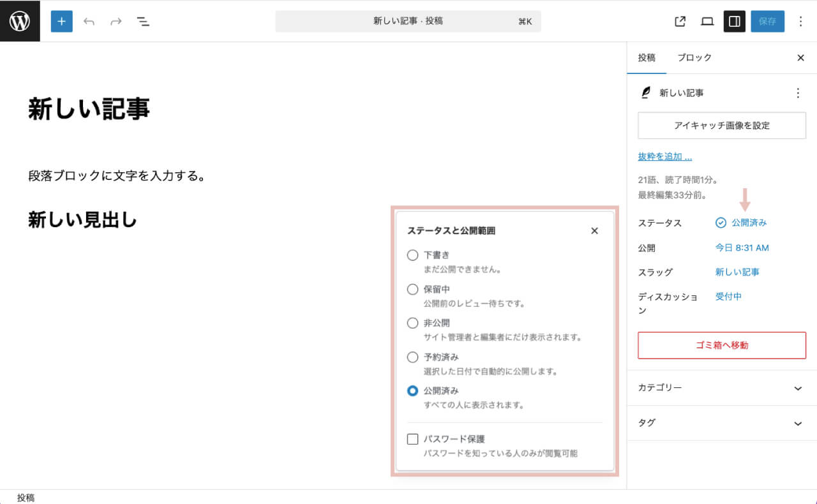Viewport: 817px width, 504px height.
Task: Open post actions menu beside 新しい記事
Action: (797, 93)
